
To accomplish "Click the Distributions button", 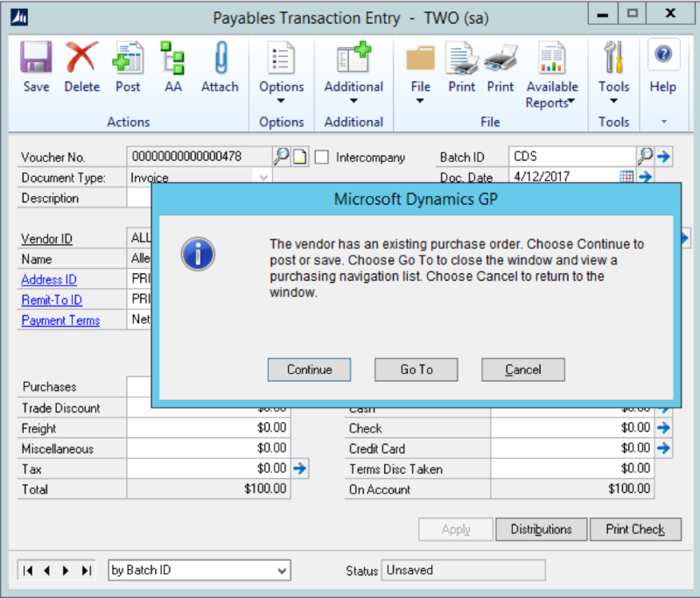I will [542, 530].
